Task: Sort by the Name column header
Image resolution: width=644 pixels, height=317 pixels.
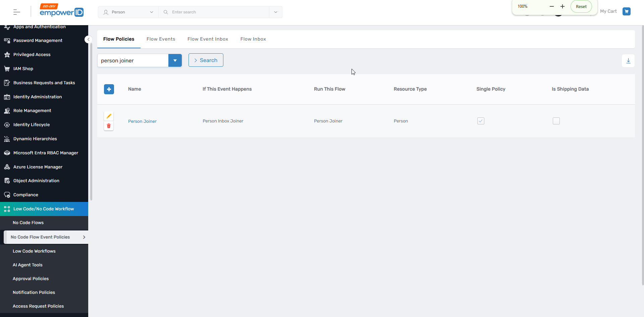Action: tap(135, 89)
